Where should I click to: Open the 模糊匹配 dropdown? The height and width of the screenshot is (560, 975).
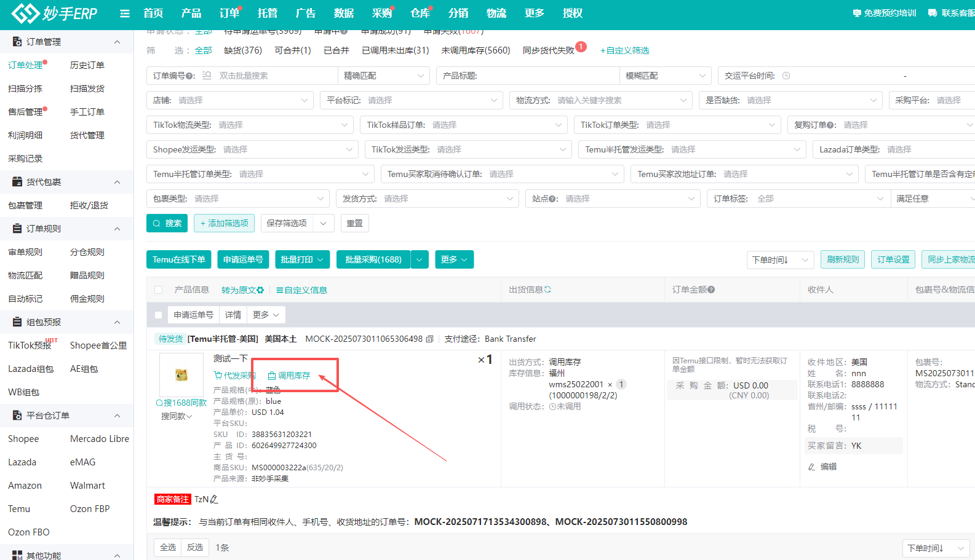tap(665, 76)
